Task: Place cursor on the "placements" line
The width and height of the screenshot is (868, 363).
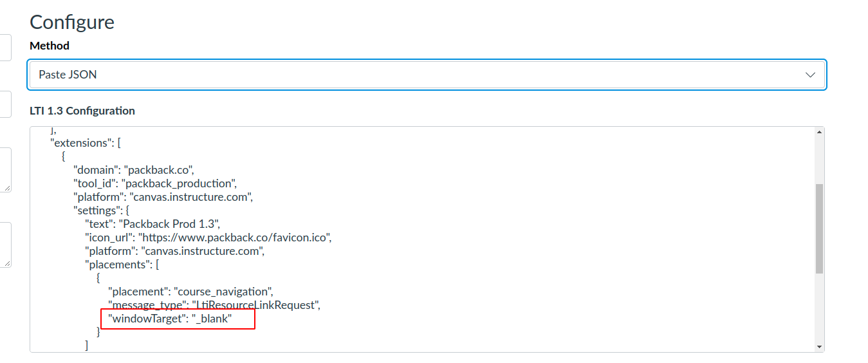Action: [122, 264]
